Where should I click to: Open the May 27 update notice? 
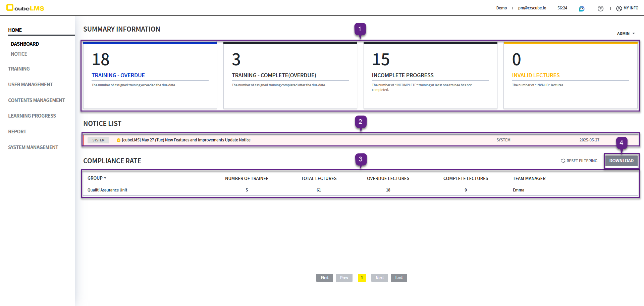click(186, 140)
